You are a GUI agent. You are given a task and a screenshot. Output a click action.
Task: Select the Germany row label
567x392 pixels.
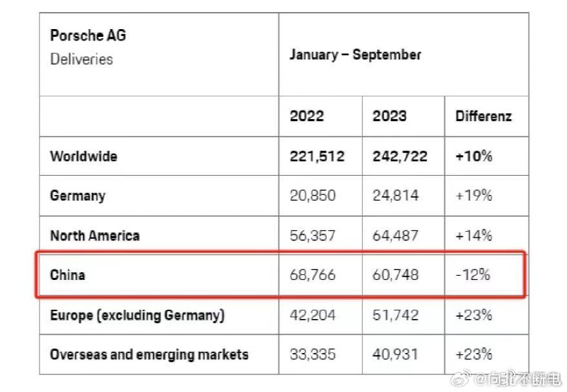pos(77,196)
